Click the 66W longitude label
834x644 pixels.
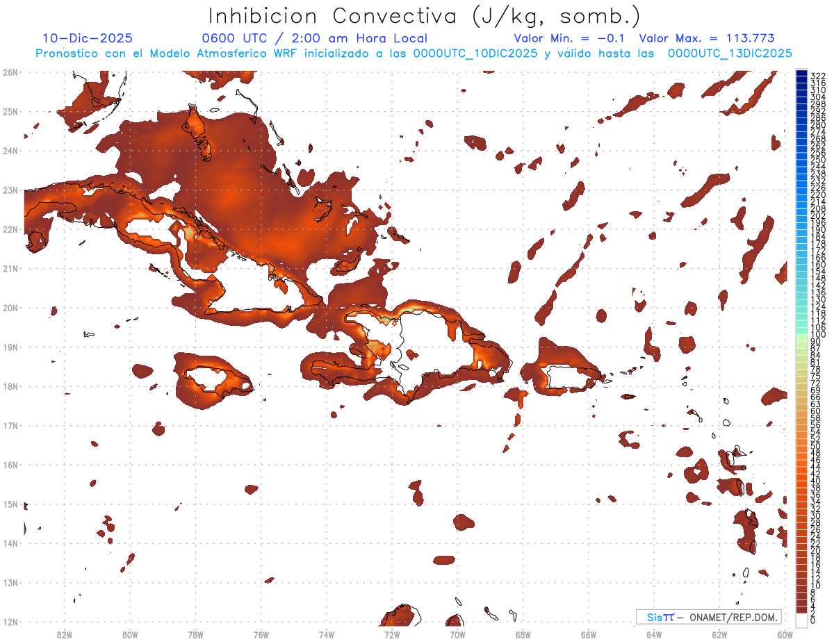(588, 634)
